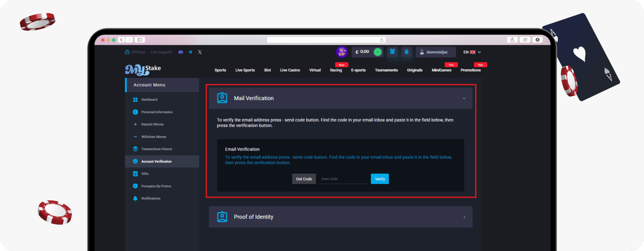Click the Enter Code input field
The width and height of the screenshot is (644, 251).
point(343,179)
